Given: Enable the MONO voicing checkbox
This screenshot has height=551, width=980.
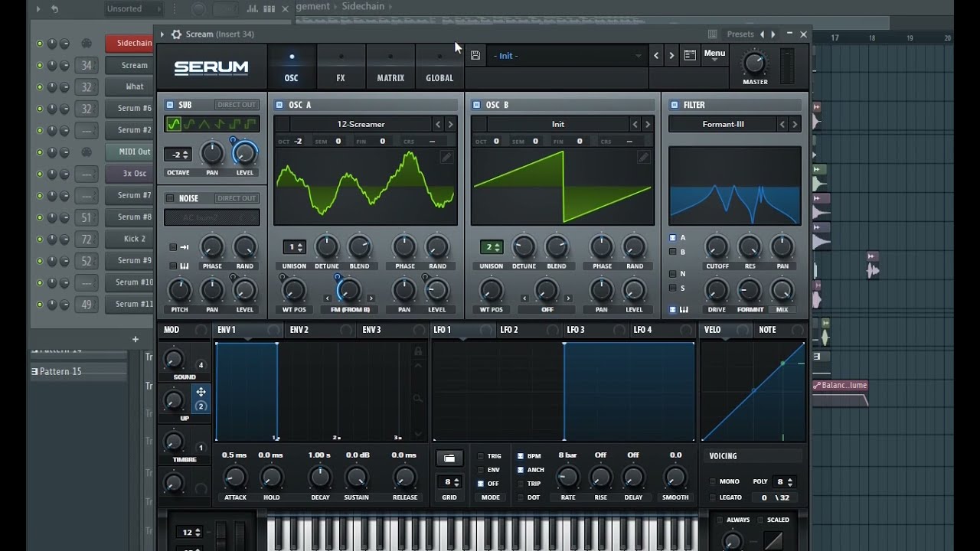Looking at the screenshot, I should click(712, 481).
